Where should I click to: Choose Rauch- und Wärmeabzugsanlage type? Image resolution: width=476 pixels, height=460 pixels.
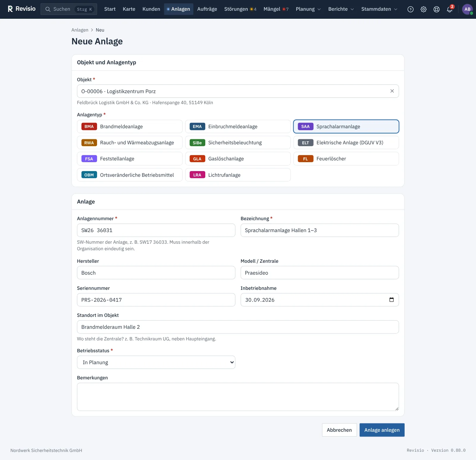tap(130, 143)
